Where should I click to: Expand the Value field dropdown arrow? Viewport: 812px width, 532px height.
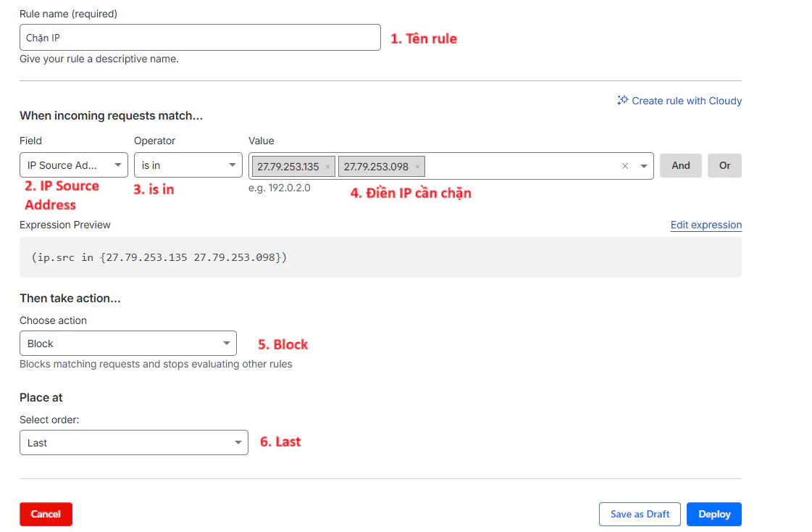pyautogui.click(x=643, y=166)
